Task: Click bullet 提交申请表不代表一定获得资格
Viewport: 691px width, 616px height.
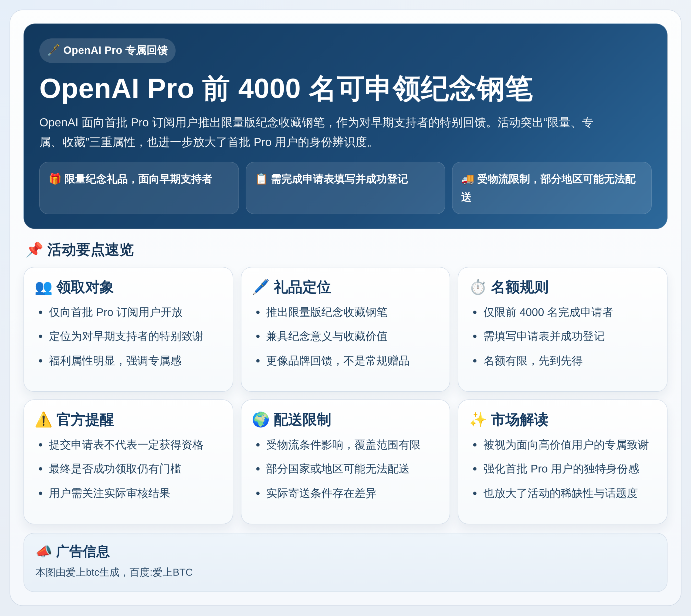Action: [x=126, y=445]
